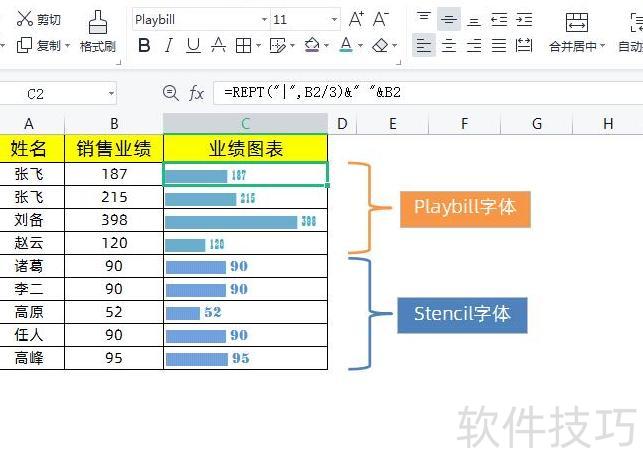643x475 pixels.
Task: Justify text alignment icon
Action: coord(499,45)
